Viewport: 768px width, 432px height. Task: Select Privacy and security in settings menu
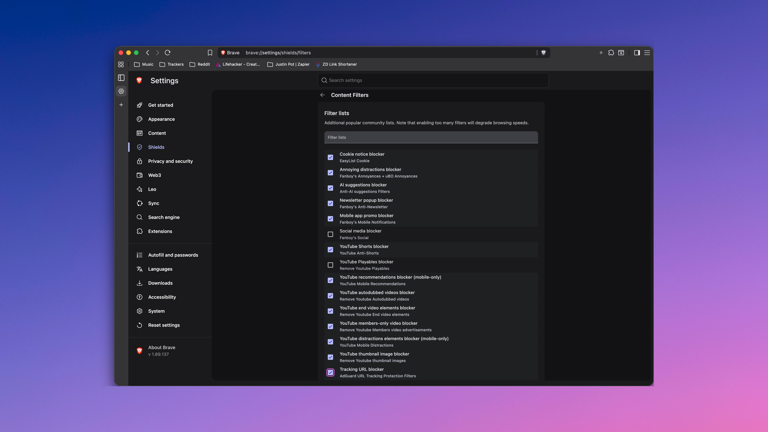pos(170,161)
